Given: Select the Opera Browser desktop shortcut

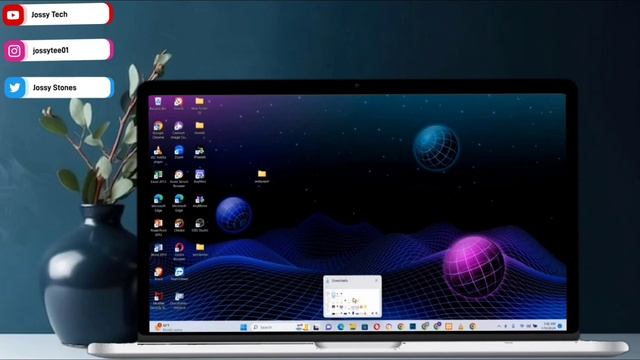Looking at the screenshot, I should pos(179,251).
